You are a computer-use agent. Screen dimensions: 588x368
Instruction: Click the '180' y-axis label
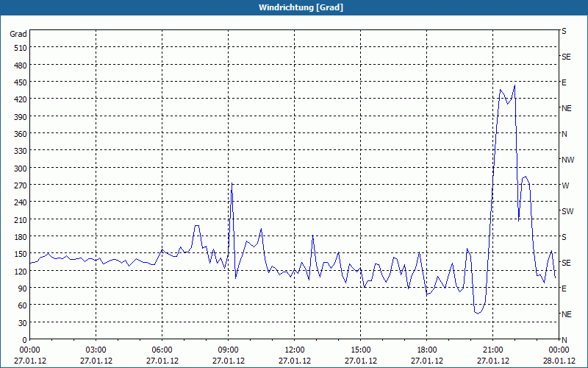pyautogui.click(x=21, y=237)
